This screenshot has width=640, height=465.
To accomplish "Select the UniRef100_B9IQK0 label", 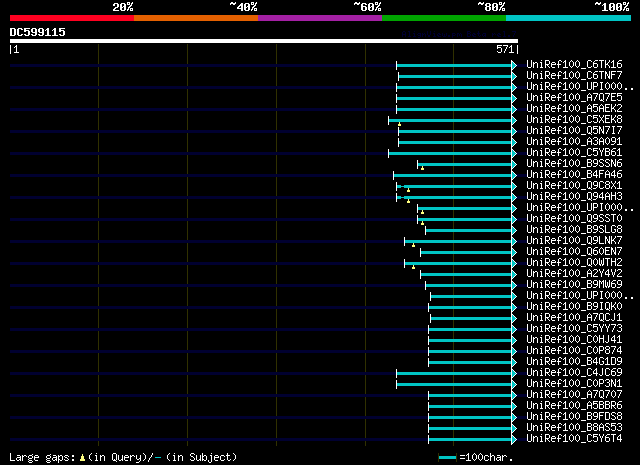I will coord(574,307).
